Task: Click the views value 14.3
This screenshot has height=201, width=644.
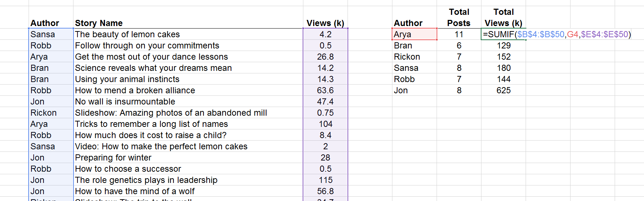Action: (x=325, y=79)
